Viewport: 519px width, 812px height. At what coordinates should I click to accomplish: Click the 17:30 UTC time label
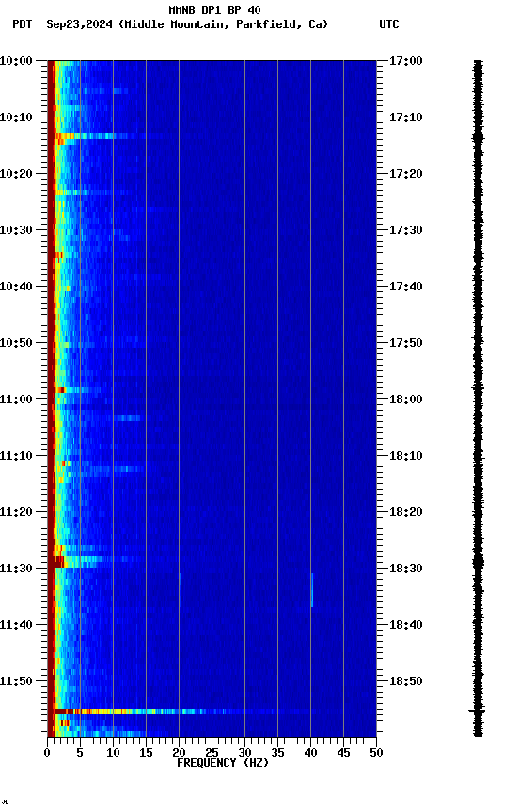(406, 230)
